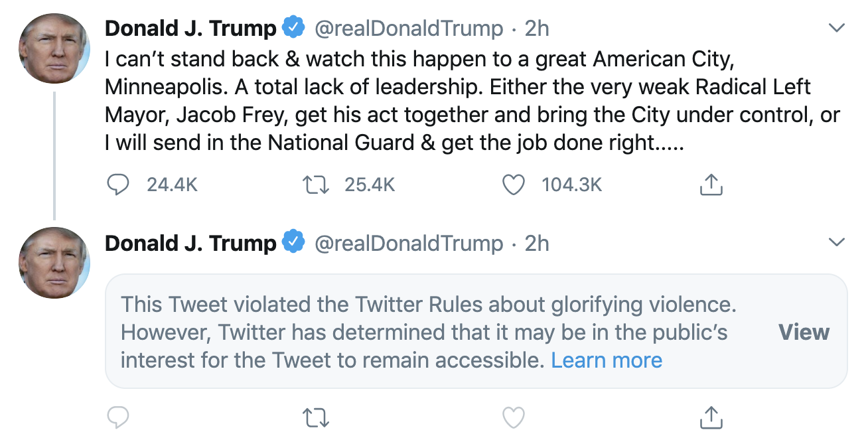Reply to the Minneapolis tweet
This screenshot has width=868, height=442.
tap(117, 184)
